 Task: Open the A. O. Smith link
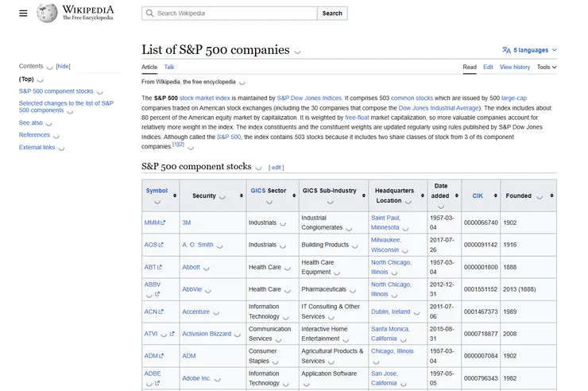click(x=198, y=245)
